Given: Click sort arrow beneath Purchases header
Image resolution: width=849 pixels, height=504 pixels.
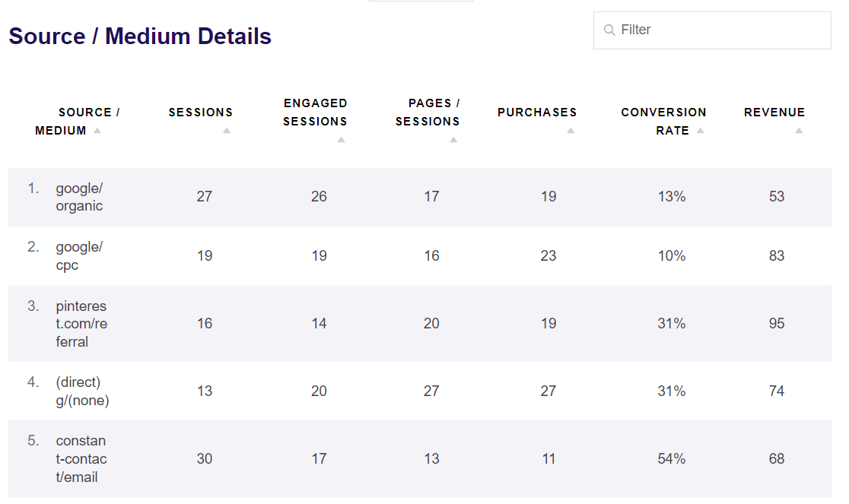Looking at the screenshot, I should click(x=571, y=131).
